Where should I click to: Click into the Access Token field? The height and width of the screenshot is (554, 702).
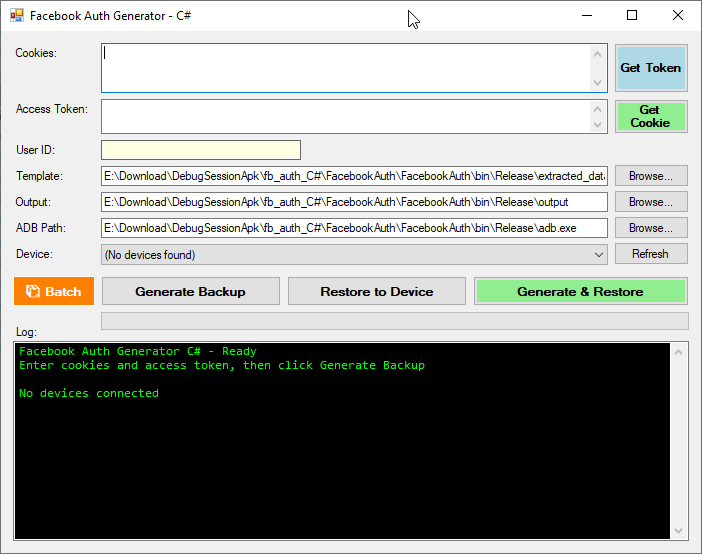coord(345,116)
